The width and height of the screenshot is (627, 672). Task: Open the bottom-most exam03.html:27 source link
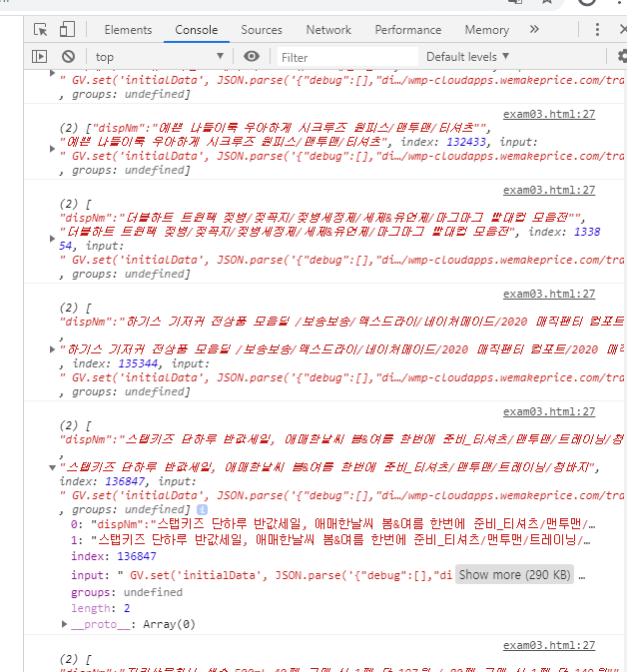coord(549,645)
